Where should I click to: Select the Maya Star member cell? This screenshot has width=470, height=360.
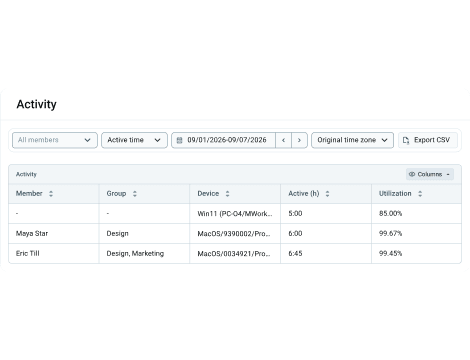tap(54, 233)
